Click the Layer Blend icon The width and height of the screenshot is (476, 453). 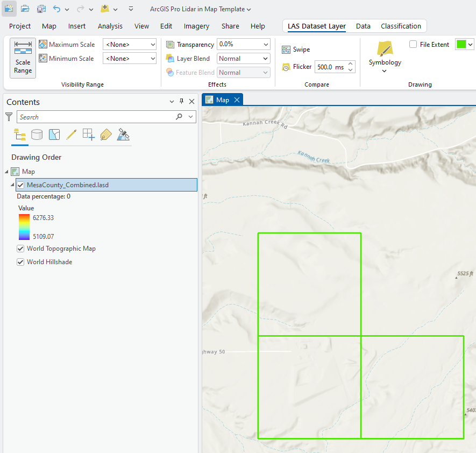point(171,58)
